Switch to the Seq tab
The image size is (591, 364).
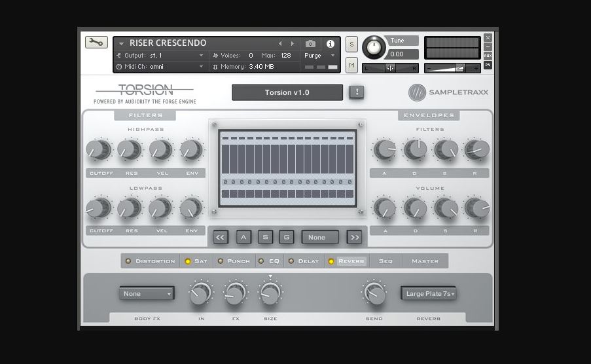pyautogui.click(x=385, y=261)
